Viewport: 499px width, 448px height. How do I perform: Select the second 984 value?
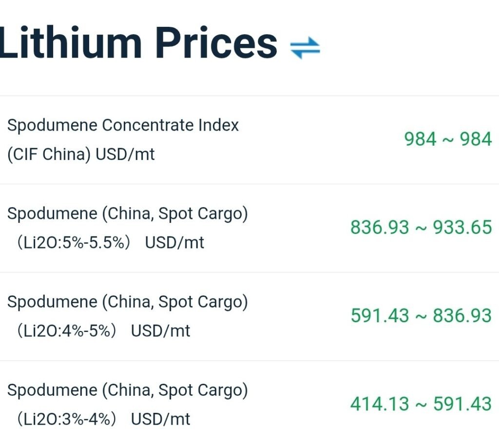476,139
